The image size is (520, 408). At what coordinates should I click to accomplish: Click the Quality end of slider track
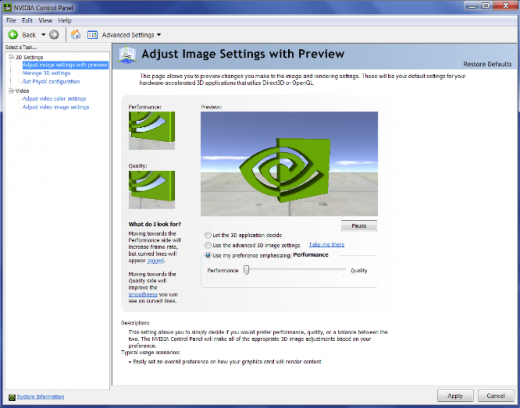[344, 269]
